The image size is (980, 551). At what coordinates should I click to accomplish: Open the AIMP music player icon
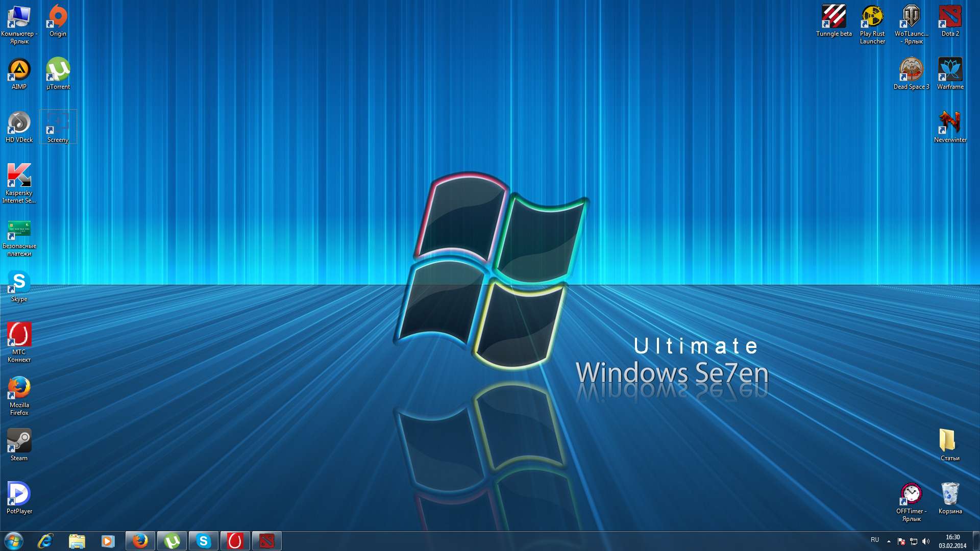[x=19, y=73]
